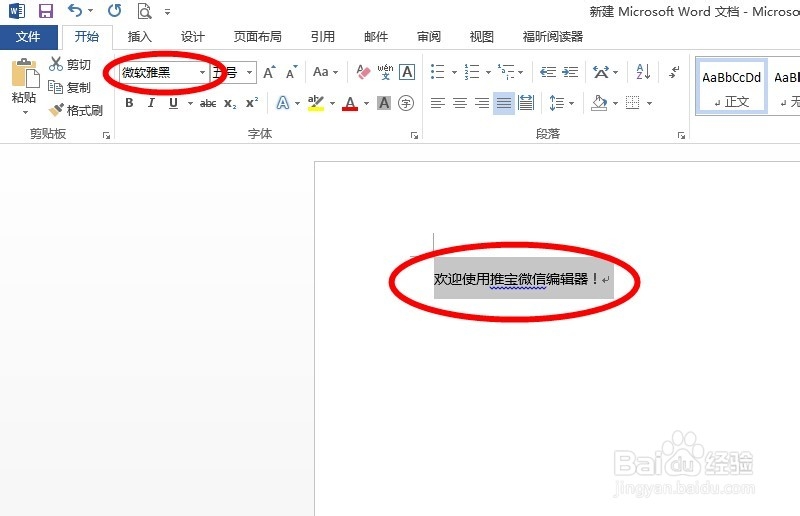
Task: Click the enclose characters (circled 字) icon
Action: [406, 104]
